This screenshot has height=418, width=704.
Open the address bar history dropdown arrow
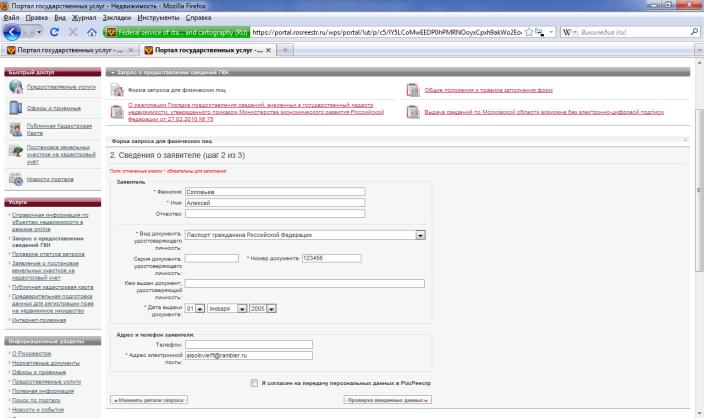click(x=551, y=32)
